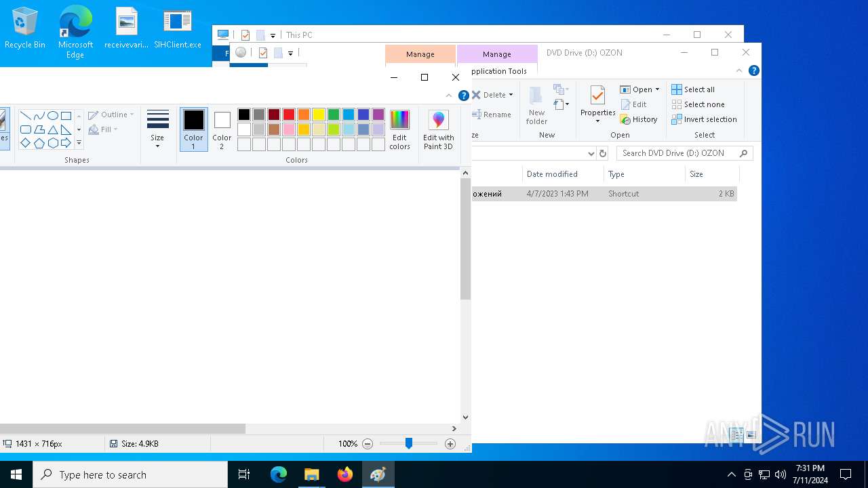Click the Explorer refresh icon

[603, 154]
